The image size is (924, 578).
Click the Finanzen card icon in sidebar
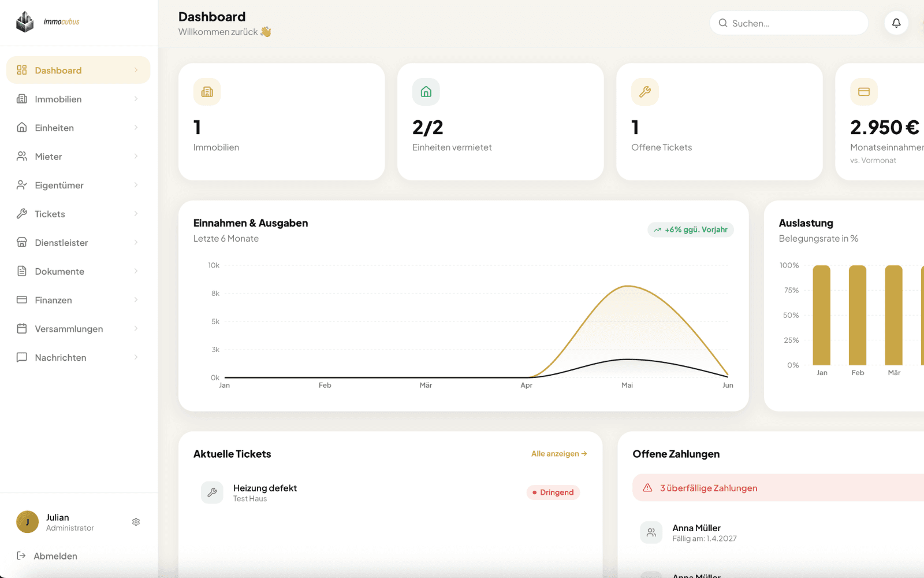[x=22, y=299]
